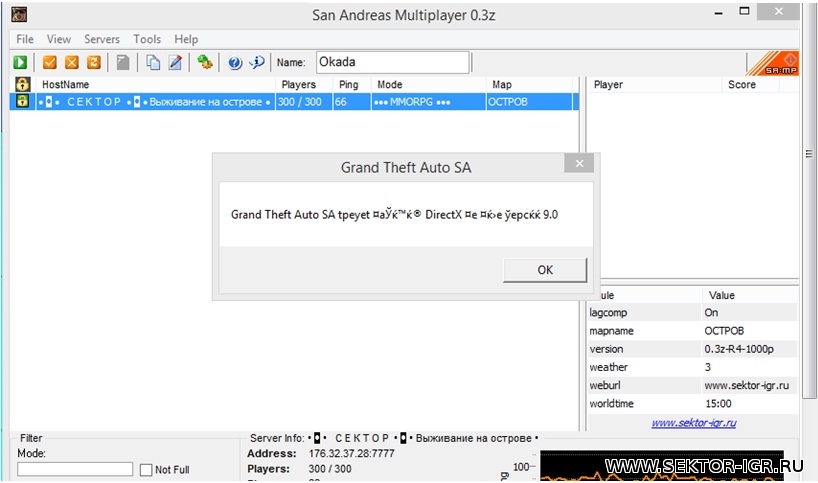
Task: Click the blue Help question icon
Action: [235, 63]
